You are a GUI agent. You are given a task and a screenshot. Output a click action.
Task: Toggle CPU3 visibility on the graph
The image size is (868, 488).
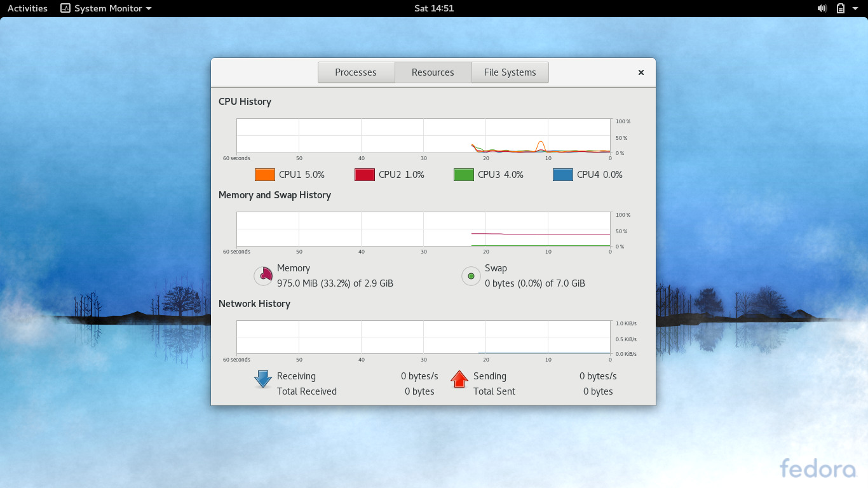pos(463,174)
